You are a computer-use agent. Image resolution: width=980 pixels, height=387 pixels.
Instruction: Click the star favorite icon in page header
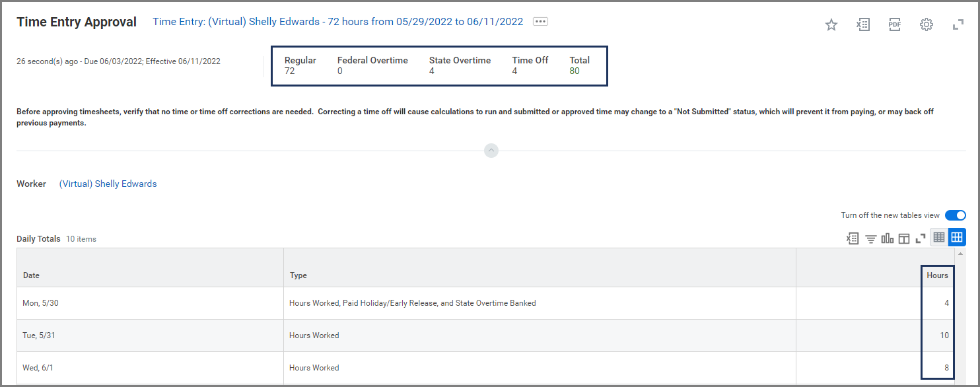[x=831, y=25]
